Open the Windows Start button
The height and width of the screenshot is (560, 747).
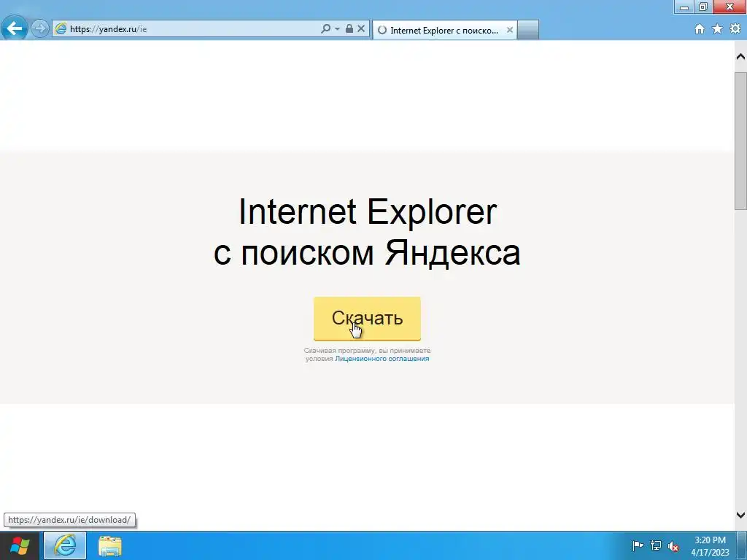point(20,546)
